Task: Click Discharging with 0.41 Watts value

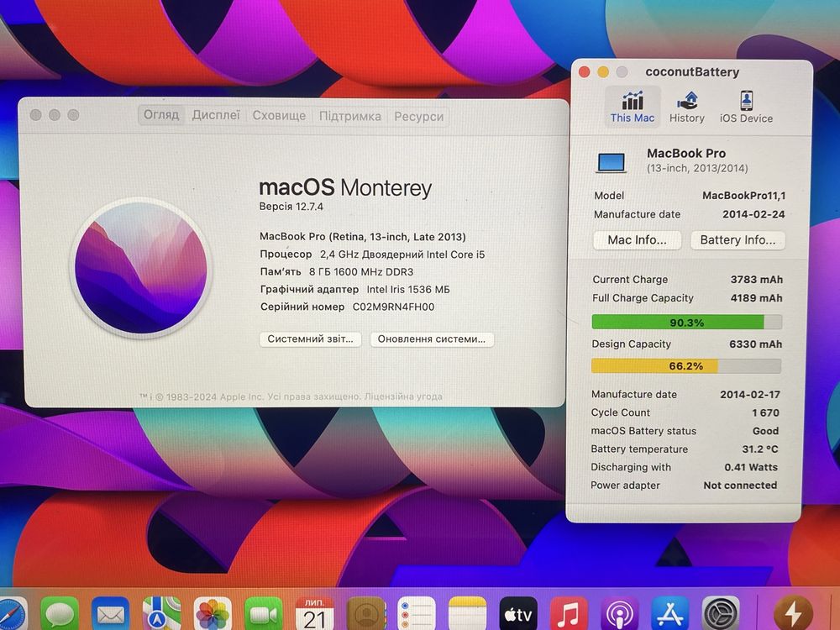Action: coord(750,467)
